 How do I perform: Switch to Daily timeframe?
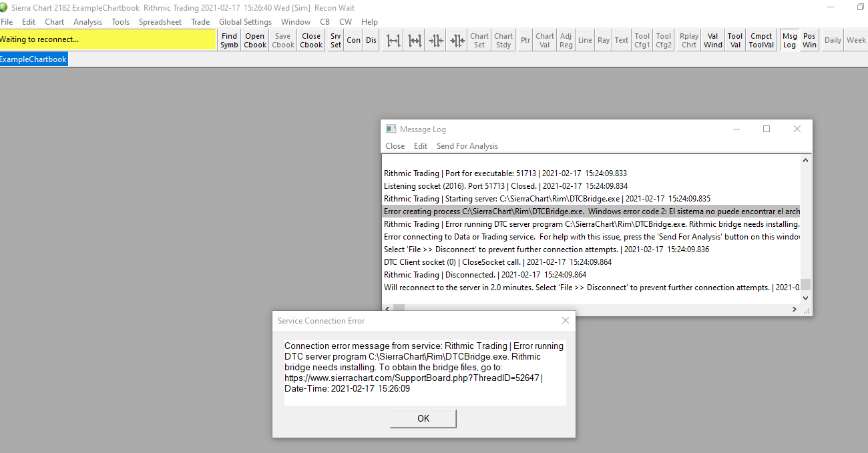pos(833,40)
